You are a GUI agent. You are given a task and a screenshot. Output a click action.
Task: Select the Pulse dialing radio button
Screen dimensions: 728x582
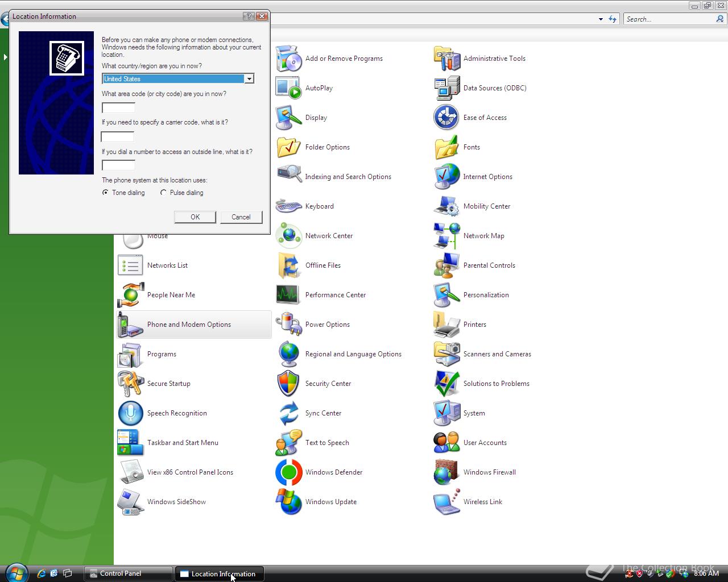point(163,193)
